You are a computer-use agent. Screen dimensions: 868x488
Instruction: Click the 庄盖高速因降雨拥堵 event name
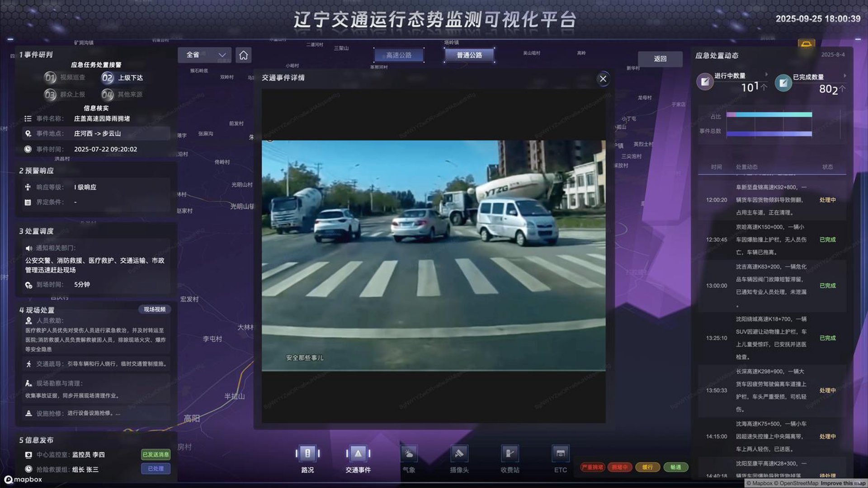[102, 118]
